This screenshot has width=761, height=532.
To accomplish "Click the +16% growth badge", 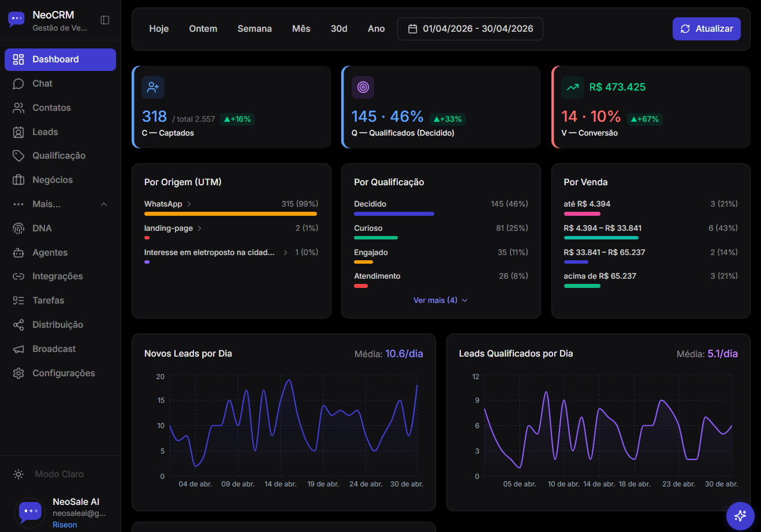I will point(237,119).
